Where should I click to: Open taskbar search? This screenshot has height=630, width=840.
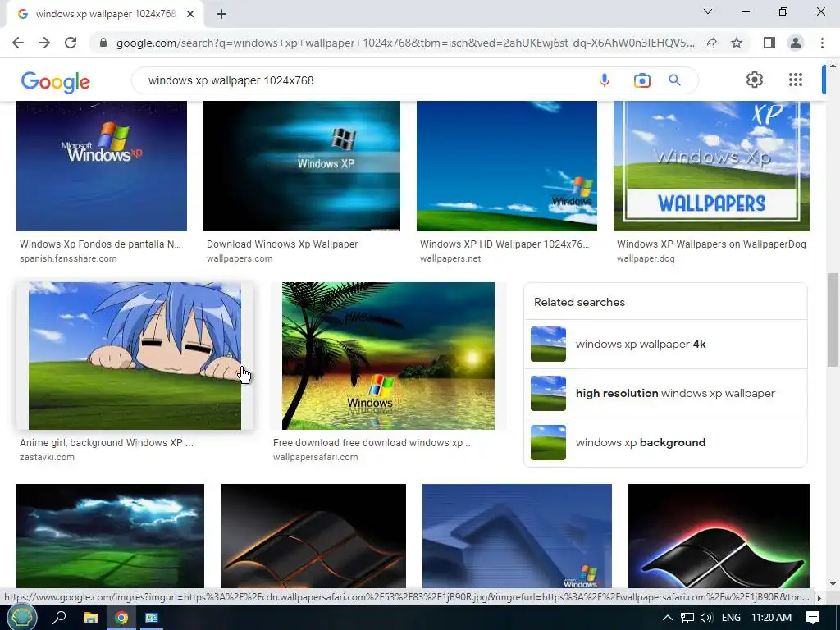[59, 618]
